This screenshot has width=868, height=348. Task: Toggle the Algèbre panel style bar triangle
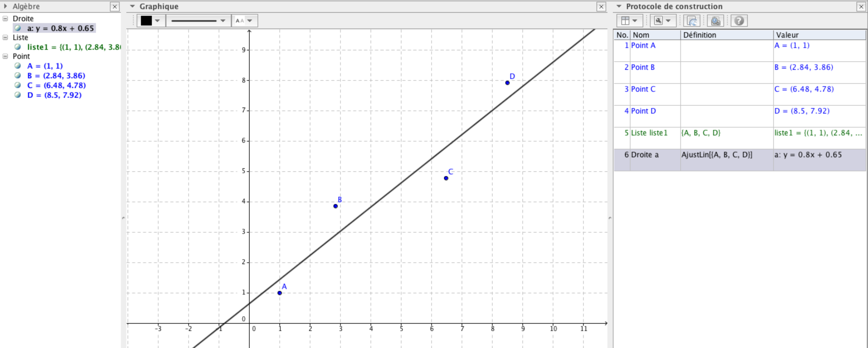click(5, 6)
